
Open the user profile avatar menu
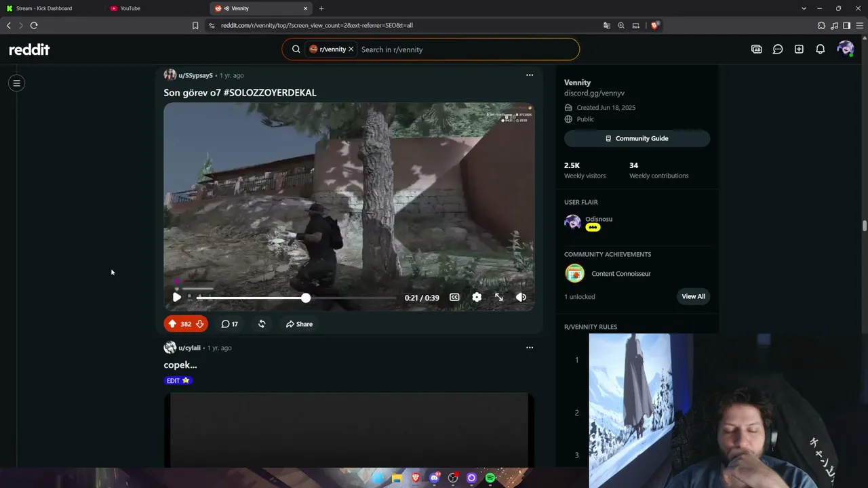[x=845, y=49]
